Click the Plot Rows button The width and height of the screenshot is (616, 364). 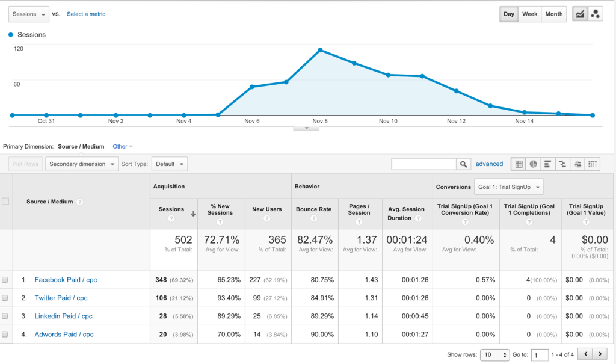[25, 164]
